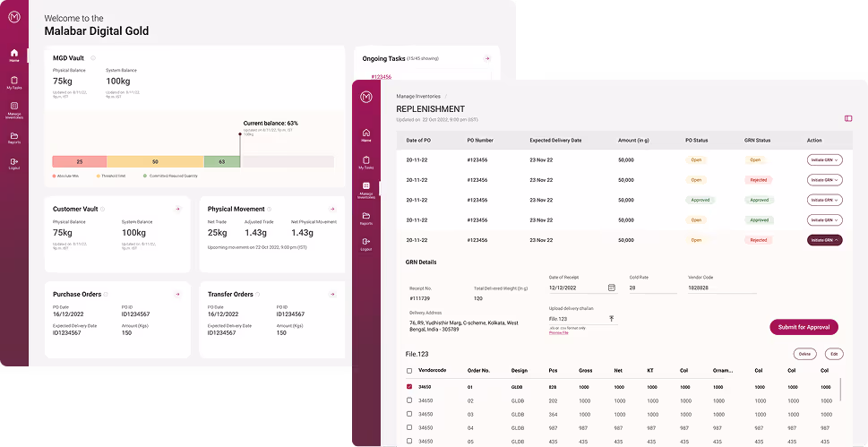
Task: Click info icon beside Purchase Orders
Action: click(106, 295)
